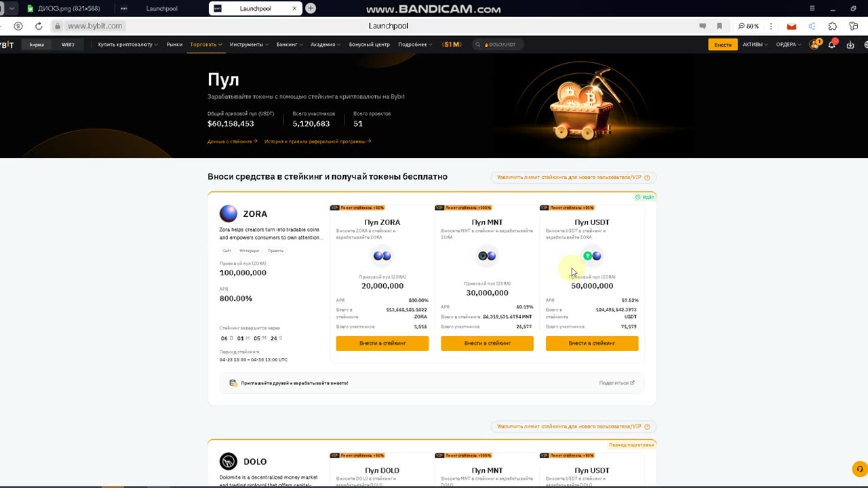Bookmark this page with the bookmark icon

pos(719,26)
